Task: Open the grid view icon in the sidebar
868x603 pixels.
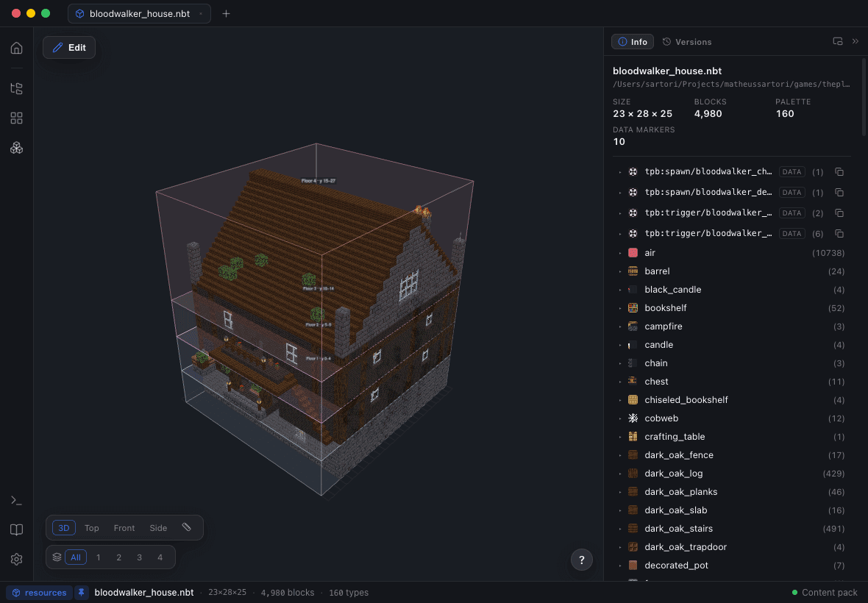Action: click(17, 118)
